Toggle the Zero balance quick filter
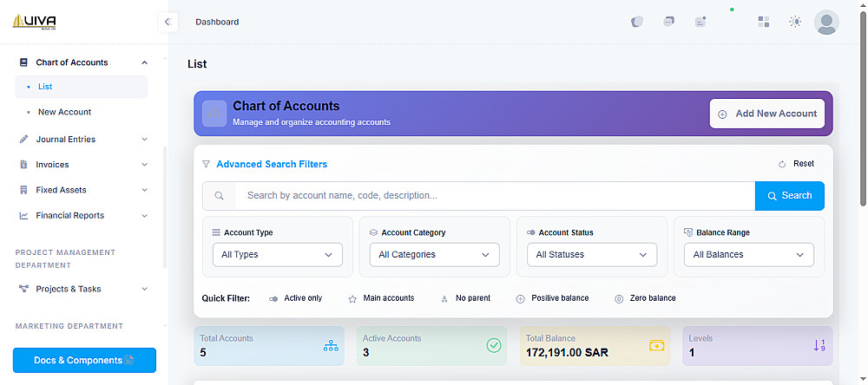This screenshot has height=385, width=868. [645, 298]
